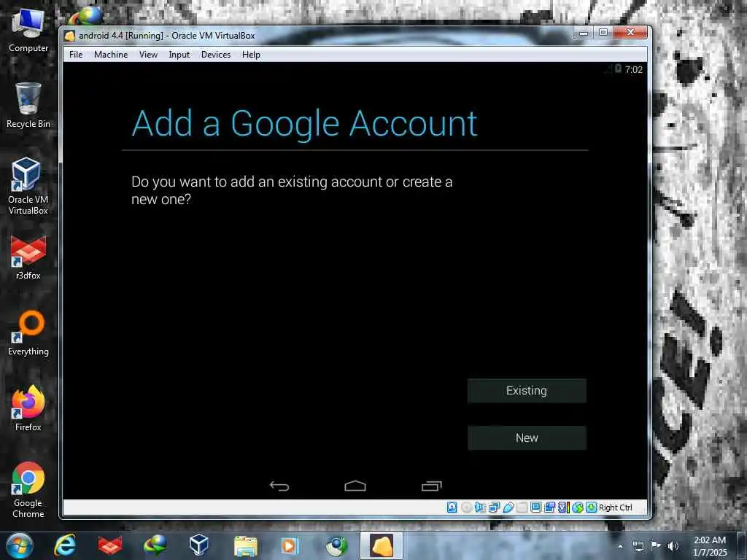The image size is (747, 560).
Task: Click the audio indicator in VirtualBox status bar
Action: click(480, 507)
